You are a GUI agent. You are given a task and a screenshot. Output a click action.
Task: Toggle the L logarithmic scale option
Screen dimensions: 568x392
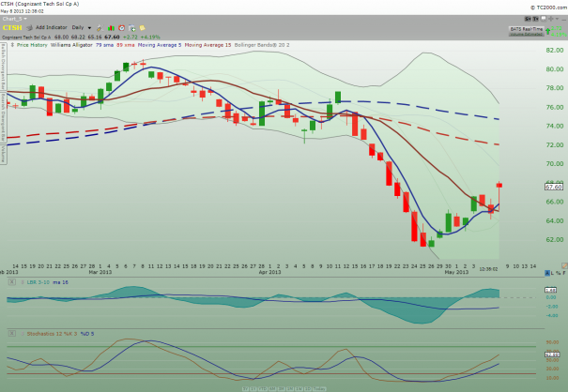pos(552,273)
